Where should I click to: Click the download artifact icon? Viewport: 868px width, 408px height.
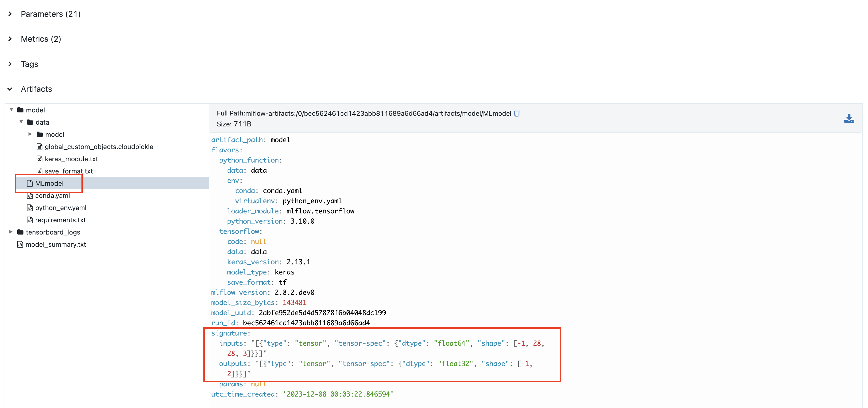coord(849,118)
